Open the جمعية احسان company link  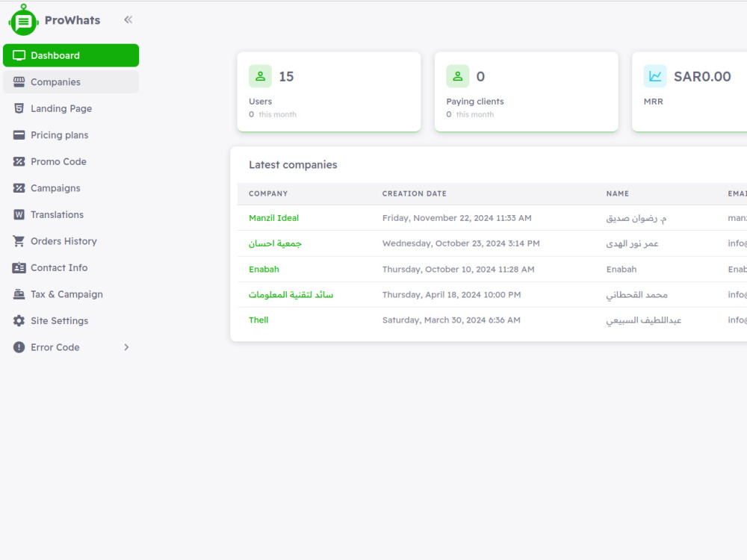tap(275, 243)
